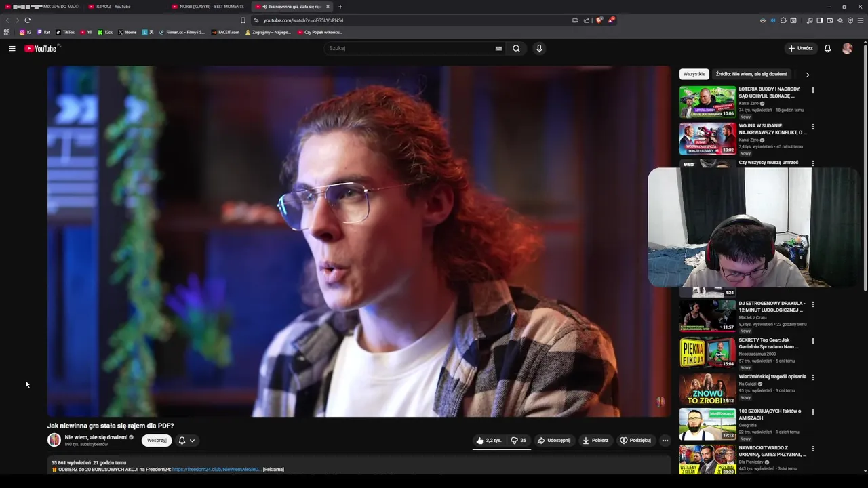The height and width of the screenshot is (488, 868).
Task: Open the freedom24.club link in description
Action: pyautogui.click(x=216, y=469)
